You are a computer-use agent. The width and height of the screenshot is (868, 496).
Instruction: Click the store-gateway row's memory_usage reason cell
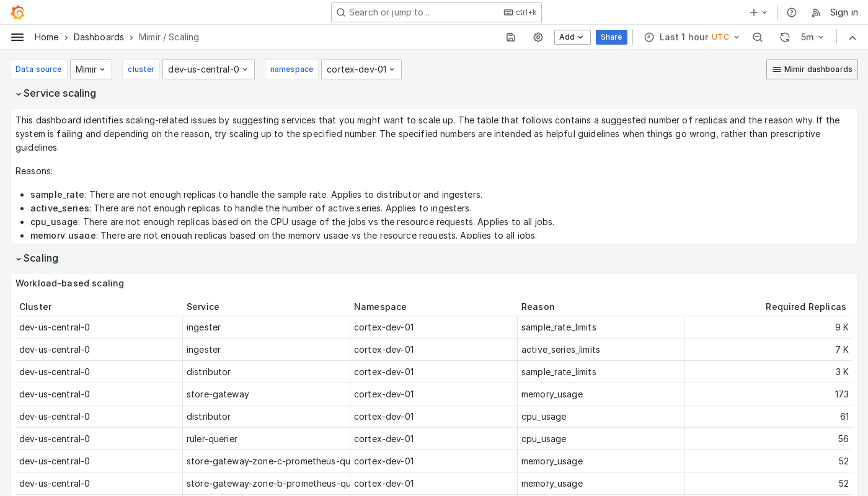pyautogui.click(x=601, y=394)
